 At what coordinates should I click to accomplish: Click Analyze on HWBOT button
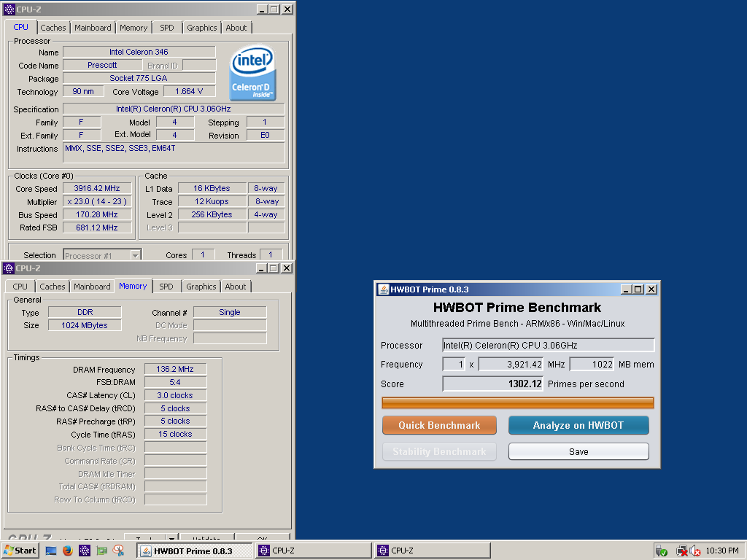pos(578,425)
